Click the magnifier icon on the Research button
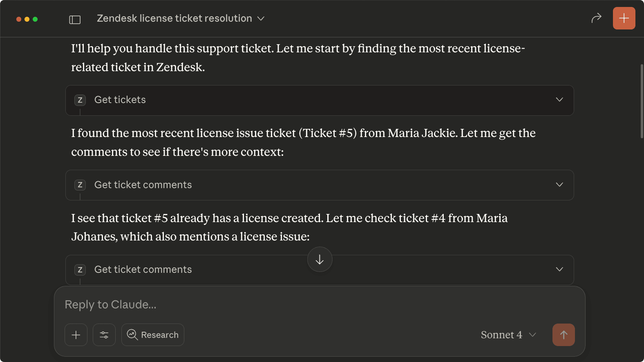 click(132, 335)
